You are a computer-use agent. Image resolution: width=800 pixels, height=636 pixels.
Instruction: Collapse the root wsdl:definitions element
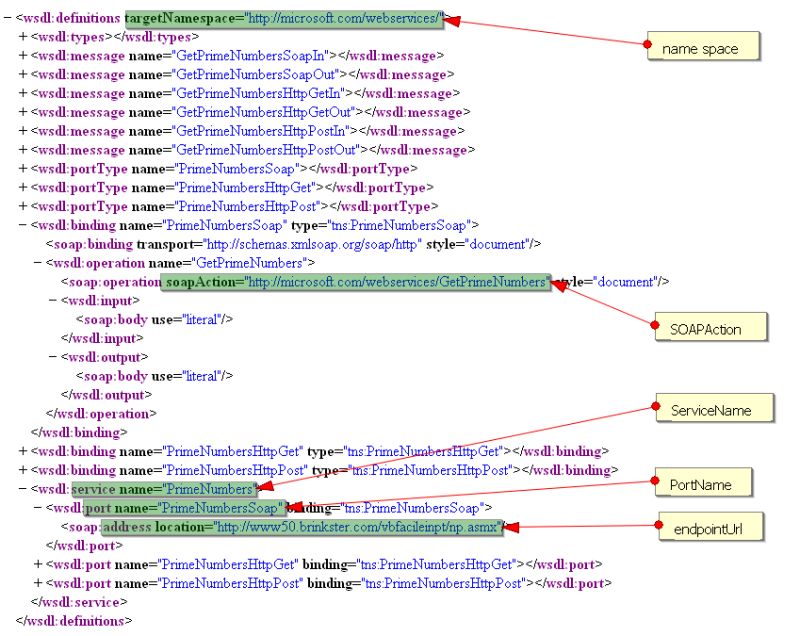5,17
